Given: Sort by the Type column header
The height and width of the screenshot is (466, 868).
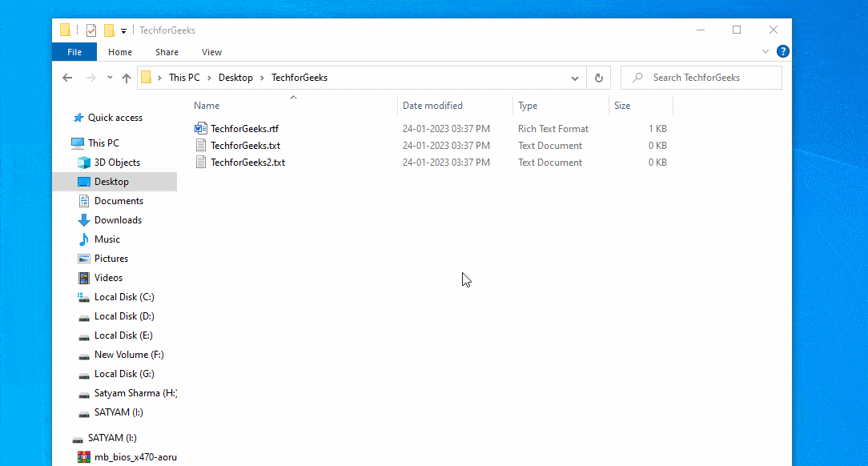Looking at the screenshot, I should point(528,106).
